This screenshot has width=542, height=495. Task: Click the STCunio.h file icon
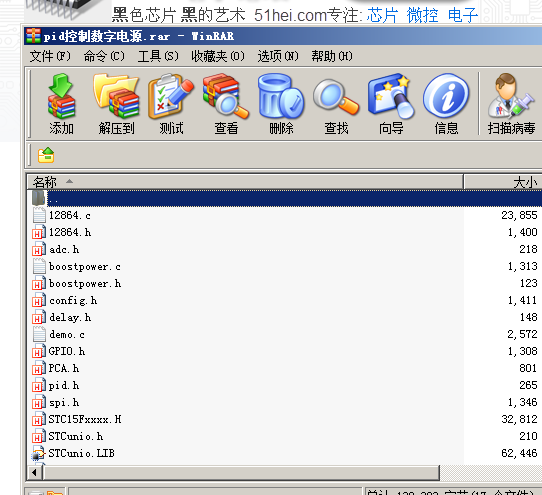[39, 436]
